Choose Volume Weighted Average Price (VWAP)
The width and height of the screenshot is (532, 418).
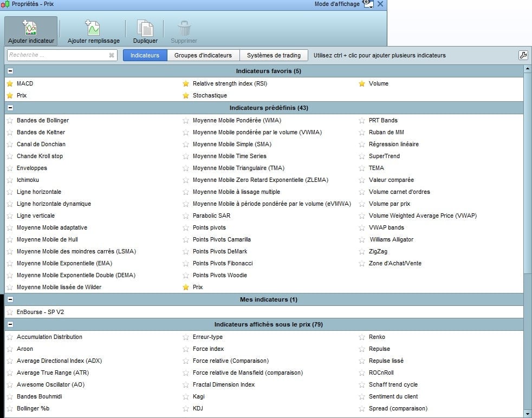click(x=423, y=215)
